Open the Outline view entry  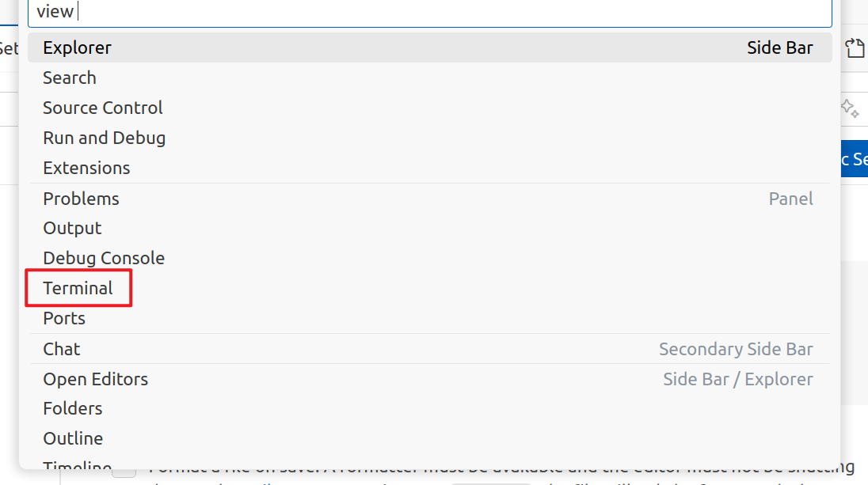(429, 438)
